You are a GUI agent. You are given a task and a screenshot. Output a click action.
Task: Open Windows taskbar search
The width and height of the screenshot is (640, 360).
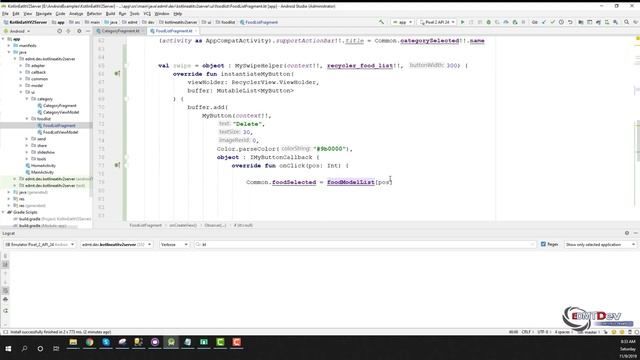tap(24, 349)
